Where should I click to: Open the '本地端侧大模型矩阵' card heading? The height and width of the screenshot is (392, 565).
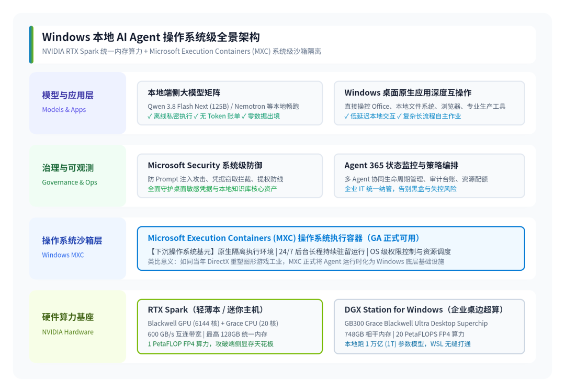point(184,93)
